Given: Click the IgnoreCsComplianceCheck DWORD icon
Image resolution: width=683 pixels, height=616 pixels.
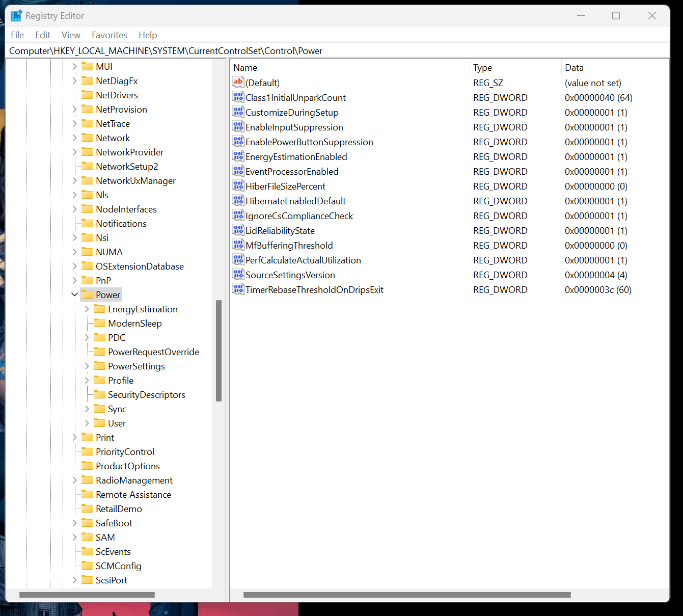Looking at the screenshot, I should tap(238, 215).
